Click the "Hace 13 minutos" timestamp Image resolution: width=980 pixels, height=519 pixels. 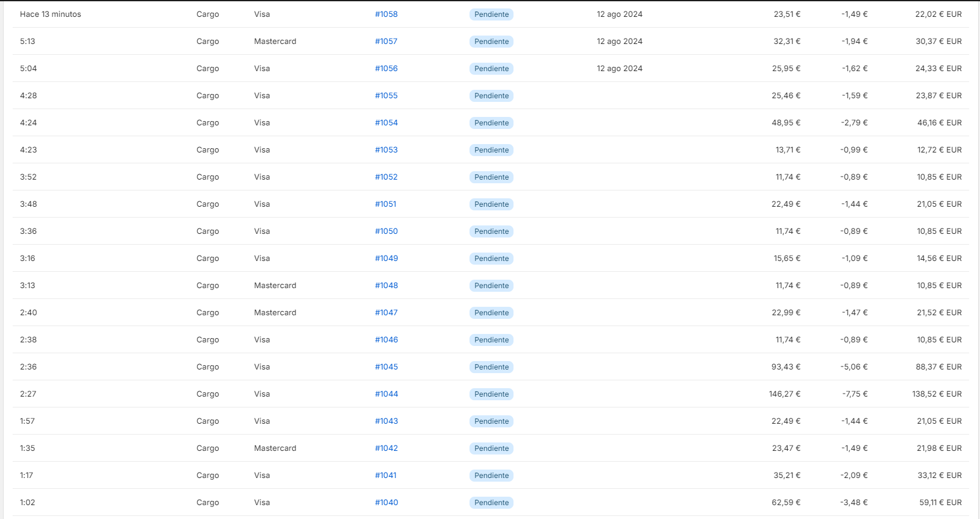51,14
